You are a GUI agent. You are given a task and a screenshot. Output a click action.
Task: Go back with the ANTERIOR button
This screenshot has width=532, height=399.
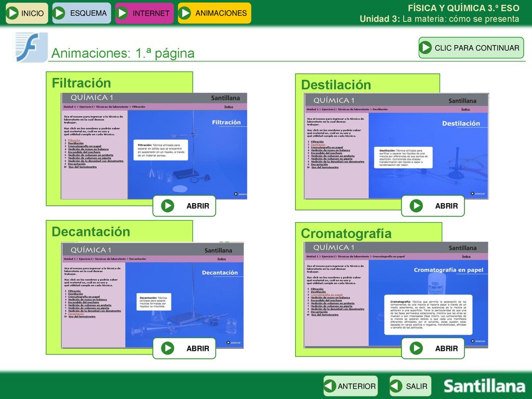pyautogui.click(x=351, y=386)
